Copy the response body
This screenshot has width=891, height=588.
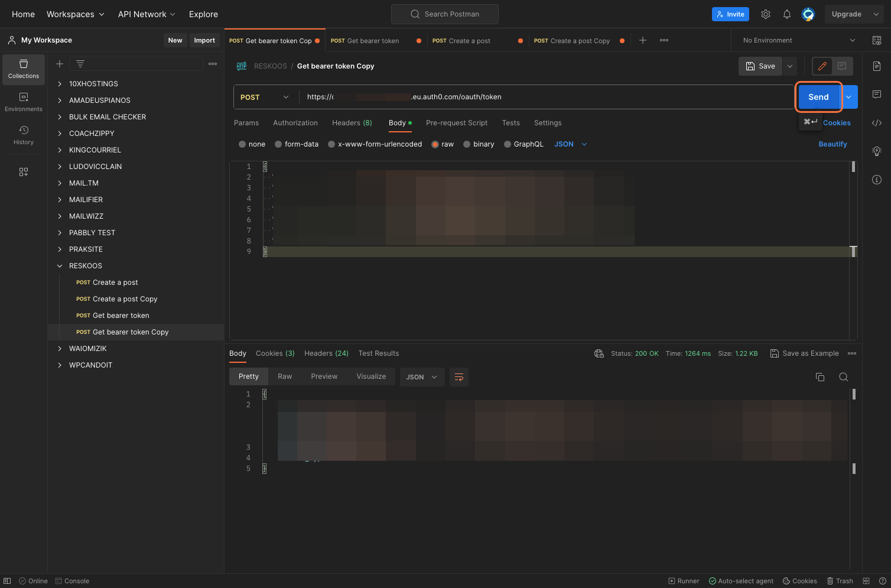[x=820, y=377]
